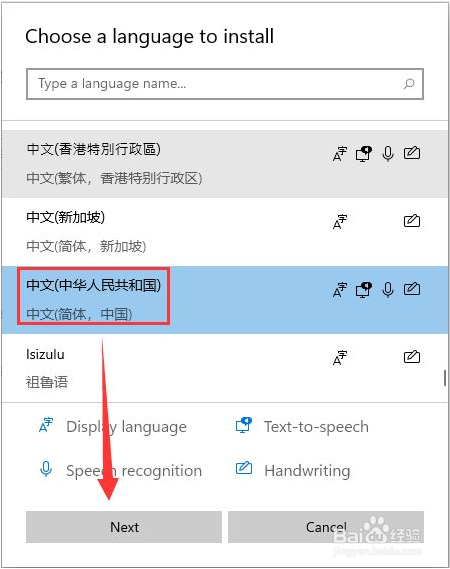Click the Cancel button
The width and height of the screenshot is (450, 569).
click(326, 527)
